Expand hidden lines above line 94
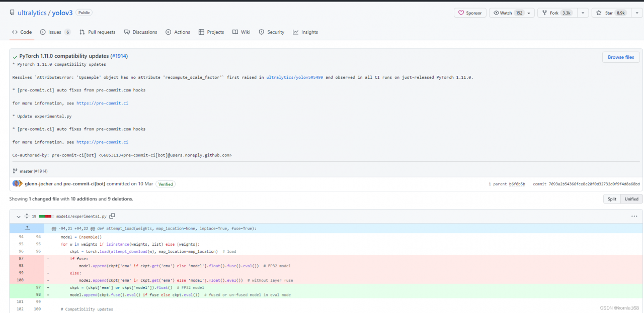 coord(27,228)
